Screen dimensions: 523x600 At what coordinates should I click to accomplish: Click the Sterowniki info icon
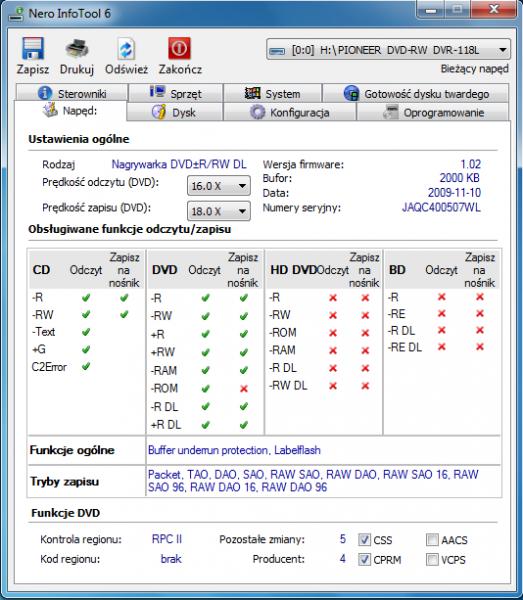click(45, 93)
